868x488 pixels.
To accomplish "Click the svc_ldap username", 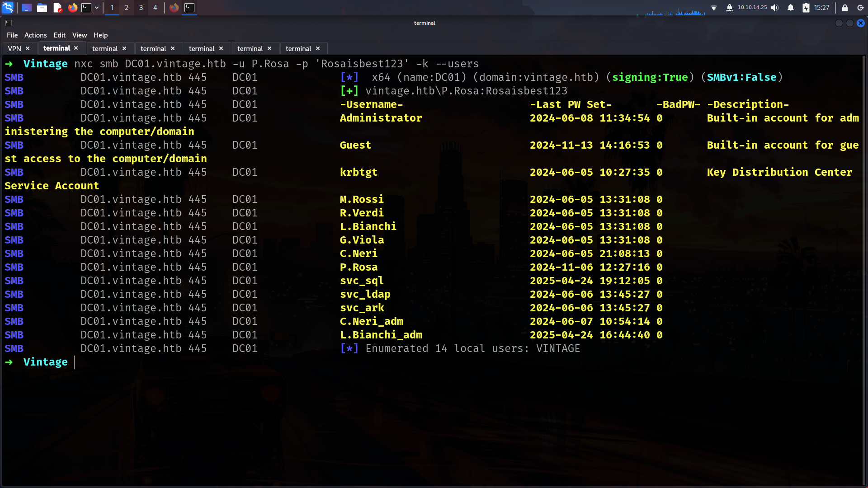I will point(365,294).
